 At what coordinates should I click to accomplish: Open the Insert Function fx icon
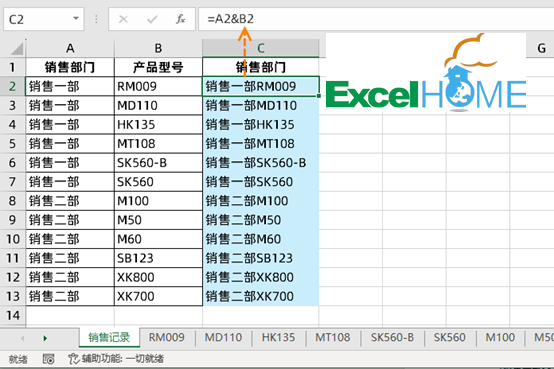[181, 19]
